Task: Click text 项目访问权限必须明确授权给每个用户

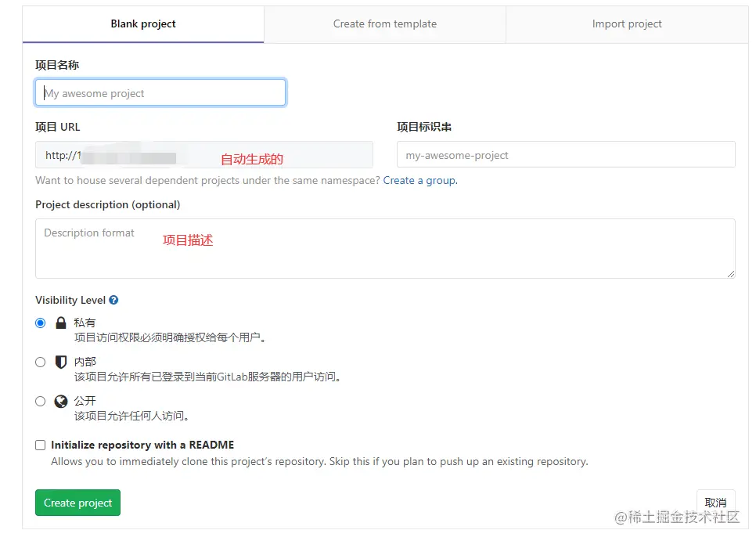Action: click(x=170, y=337)
